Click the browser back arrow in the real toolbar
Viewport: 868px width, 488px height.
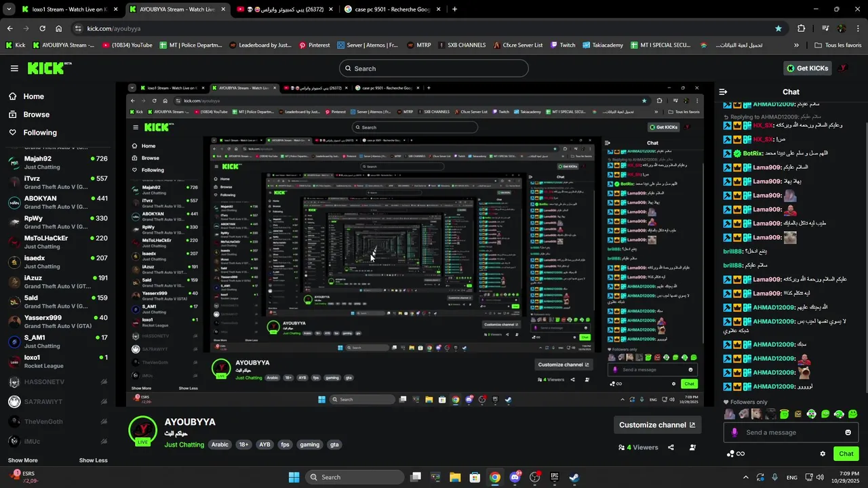pyautogui.click(x=10, y=28)
